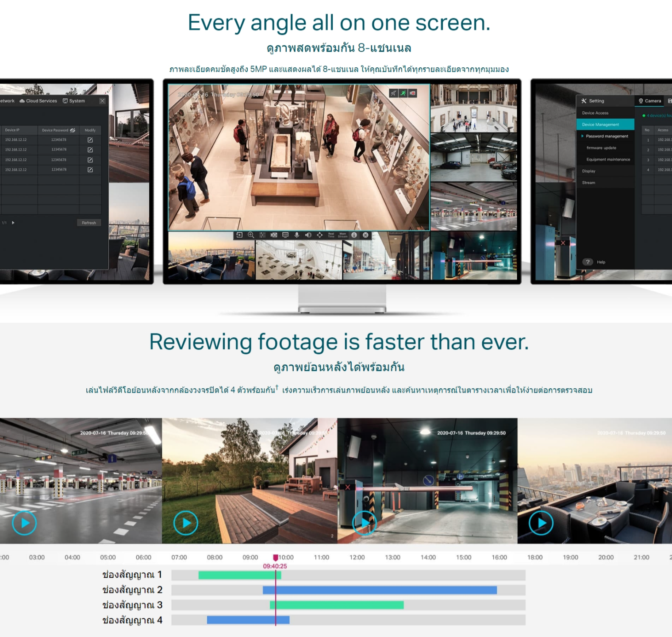The height and width of the screenshot is (637, 672).
Task: Play the parking garage footage thumbnail
Action: pyautogui.click(x=24, y=523)
